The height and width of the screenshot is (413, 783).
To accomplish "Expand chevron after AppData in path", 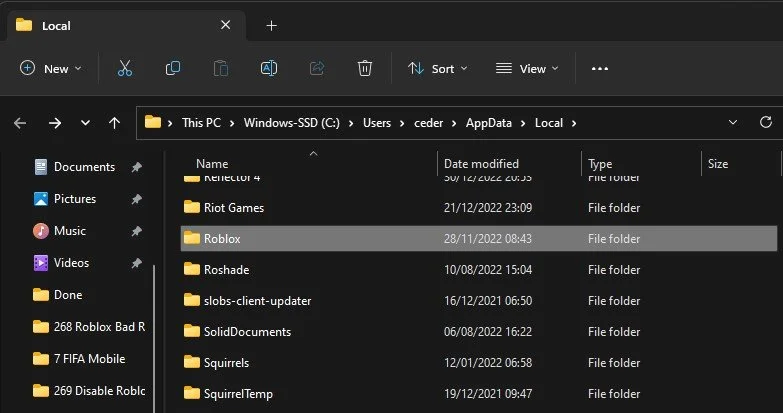I will [523, 123].
